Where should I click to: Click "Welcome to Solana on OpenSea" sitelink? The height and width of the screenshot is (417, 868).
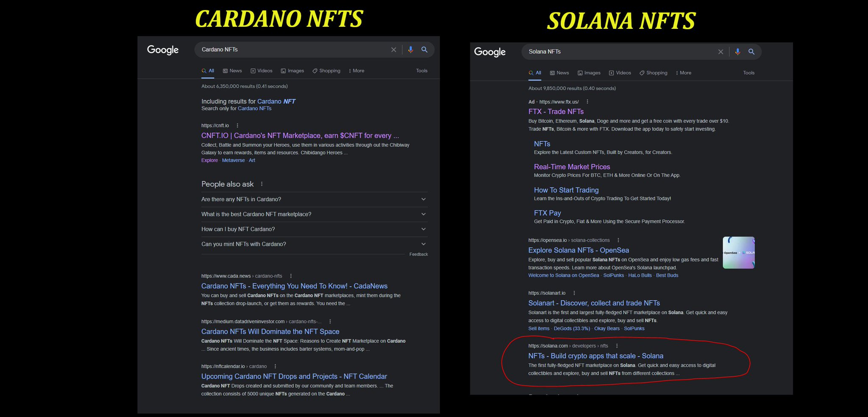tap(564, 276)
